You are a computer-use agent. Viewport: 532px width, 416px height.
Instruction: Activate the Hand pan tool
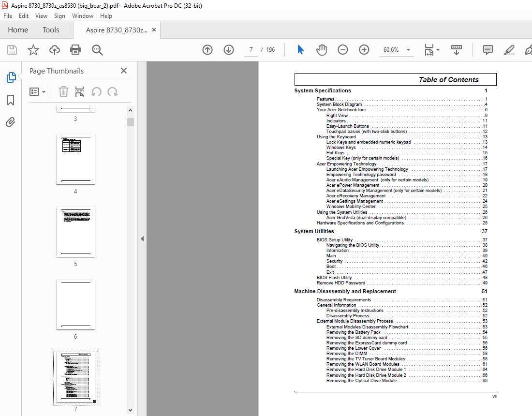[x=321, y=50]
